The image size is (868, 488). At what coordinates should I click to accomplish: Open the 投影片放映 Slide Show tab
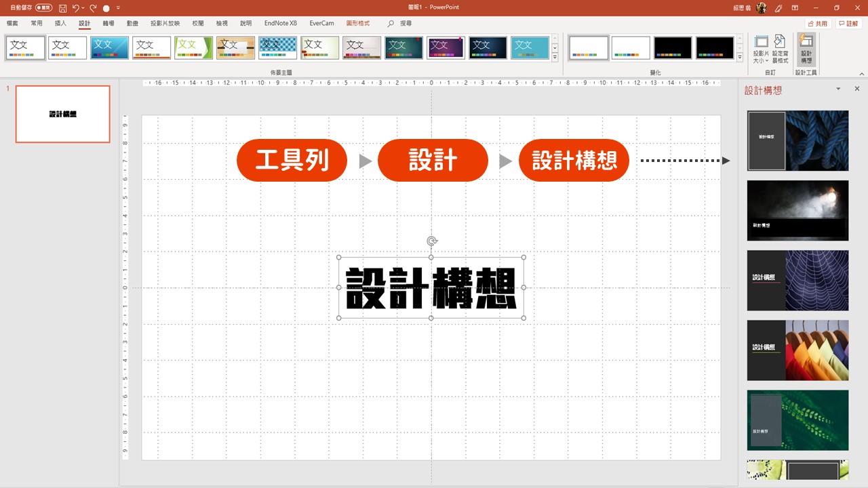point(165,23)
